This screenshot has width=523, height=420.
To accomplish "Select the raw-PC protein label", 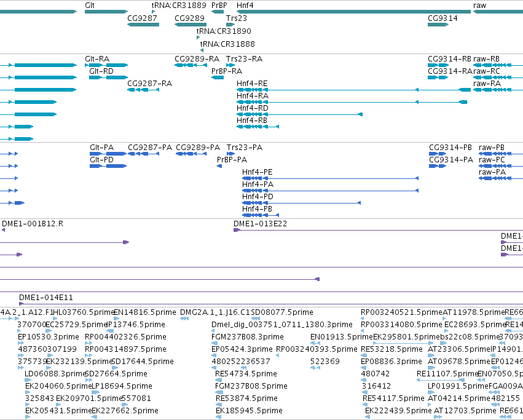I will coord(492,160).
